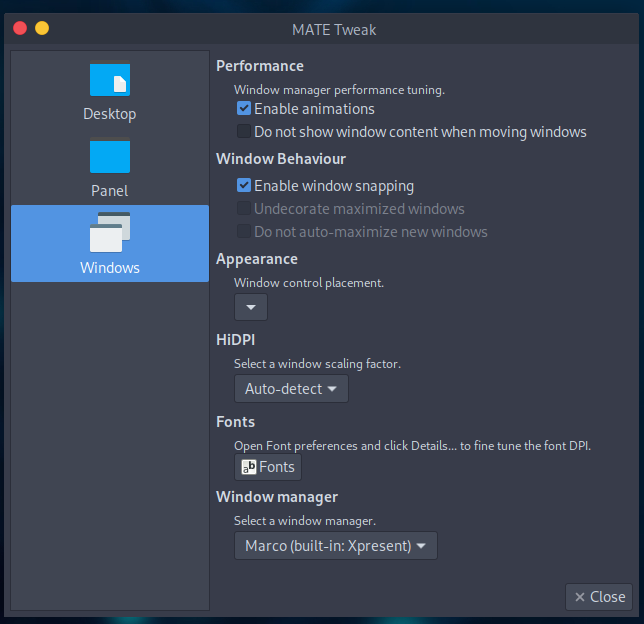
Task: Click the Window manager section heading
Action: click(x=277, y=497)
